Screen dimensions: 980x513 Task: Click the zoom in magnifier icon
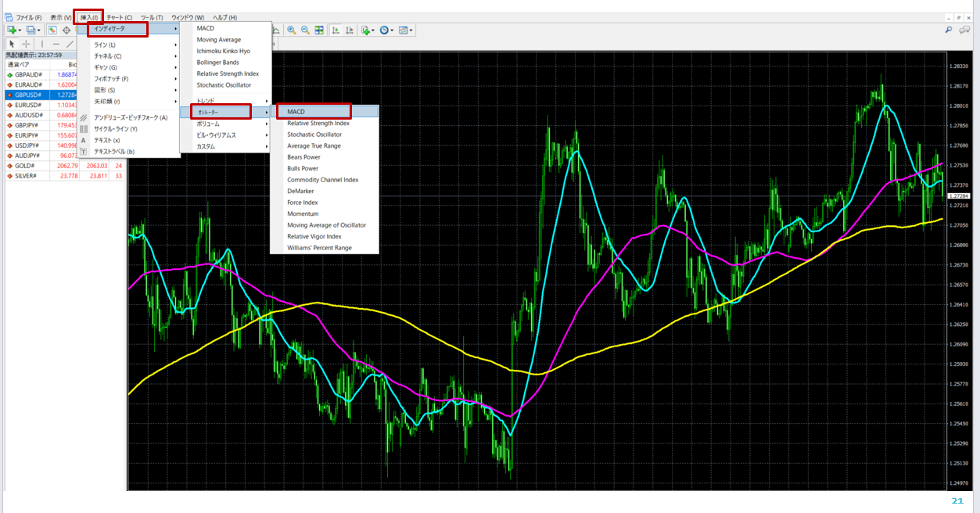pyautogui.click(x=291, y=30)
